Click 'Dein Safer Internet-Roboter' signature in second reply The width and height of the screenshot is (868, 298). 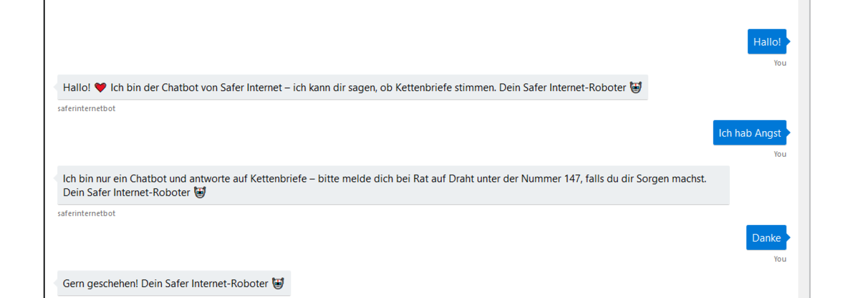[126, 192]
